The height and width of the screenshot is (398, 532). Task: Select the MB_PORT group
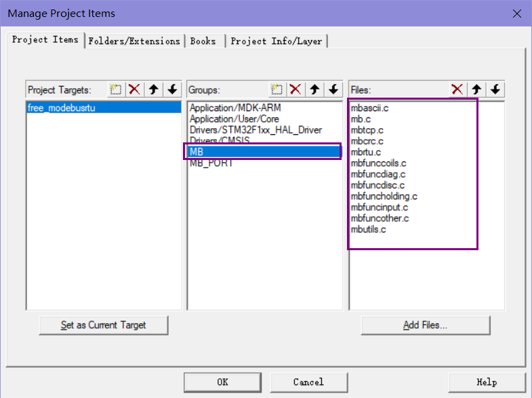[264, 163]
